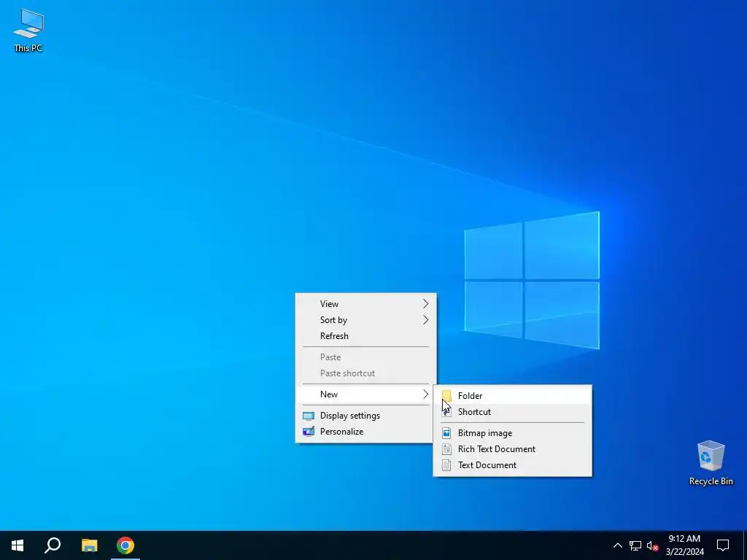Image resolution: width=747 pixels, height=560 pixels.
Task: Launch File Explorer from the taskbar
Action: point(89,545)
